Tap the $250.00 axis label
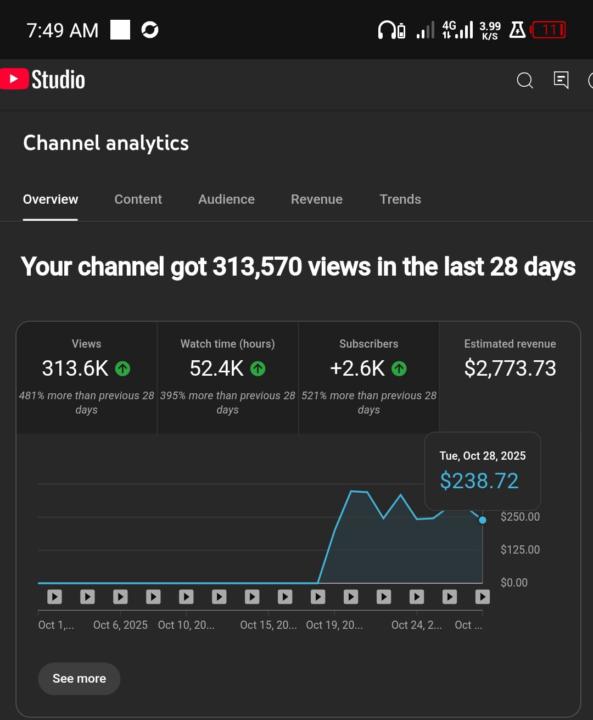 pyautogui.click(x=520, y=517)
